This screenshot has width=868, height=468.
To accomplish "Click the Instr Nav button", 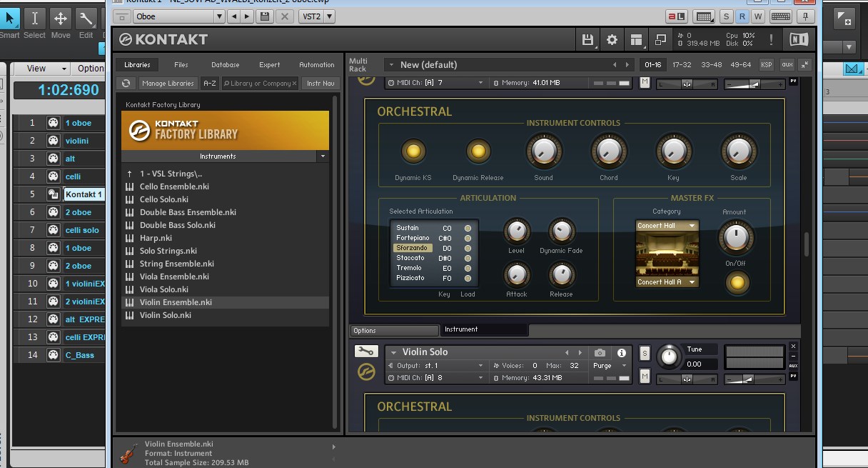I will pyautogui.click(x=321, y=84).
